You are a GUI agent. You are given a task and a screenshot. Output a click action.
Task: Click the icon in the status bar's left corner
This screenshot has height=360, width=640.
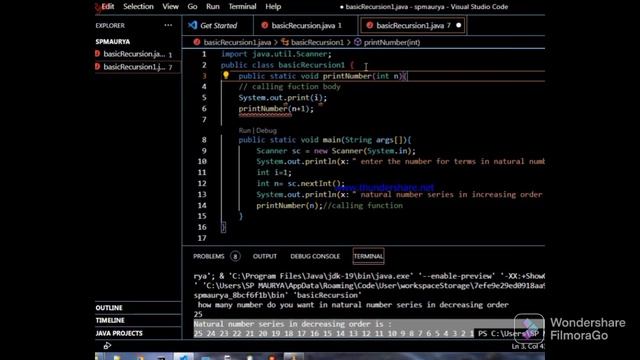(x=107, y=346)
